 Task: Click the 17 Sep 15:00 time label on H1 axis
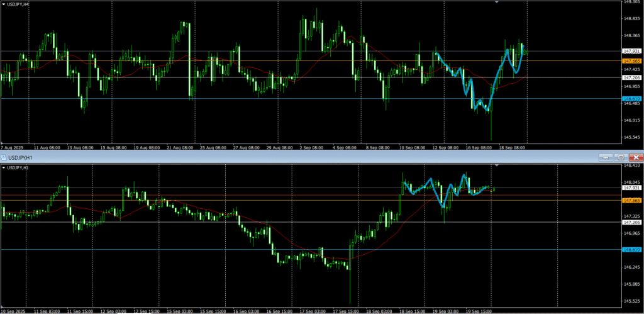345,311
